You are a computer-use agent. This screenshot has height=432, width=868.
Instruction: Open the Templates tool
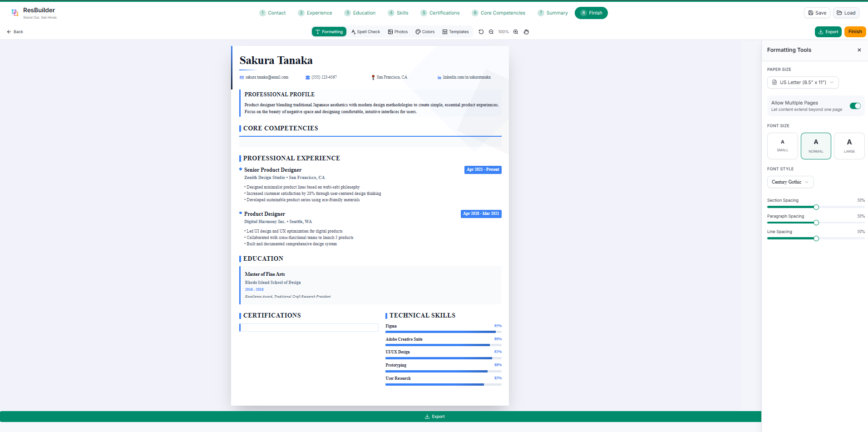[455, 32]
